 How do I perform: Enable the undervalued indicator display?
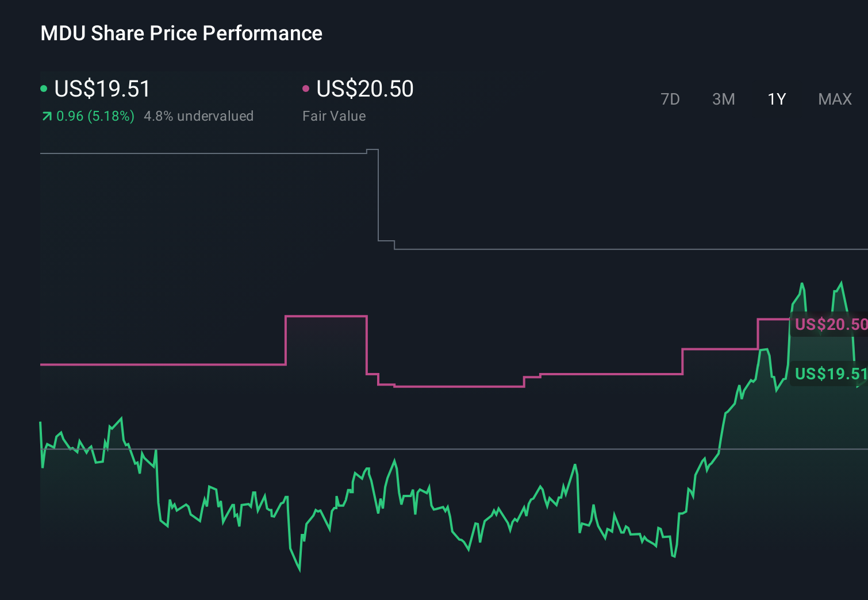(x=199, y=116)
